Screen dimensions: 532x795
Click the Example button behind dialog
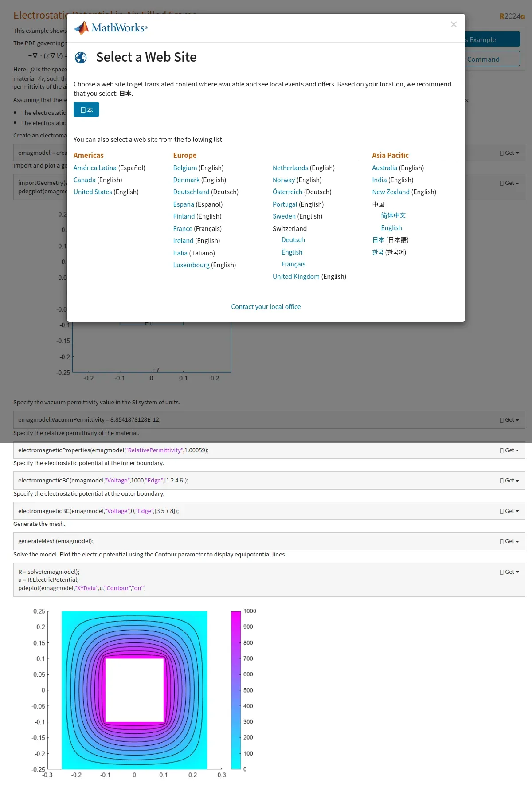click(492, 39)
